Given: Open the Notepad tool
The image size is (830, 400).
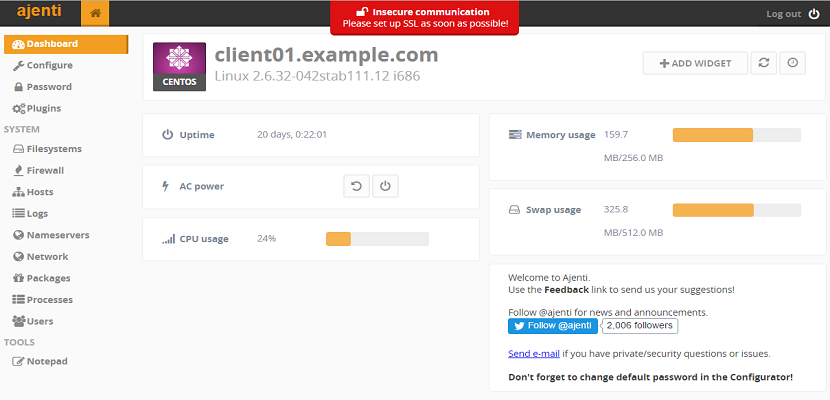Looking at the screenshot, I should (47, 362).
